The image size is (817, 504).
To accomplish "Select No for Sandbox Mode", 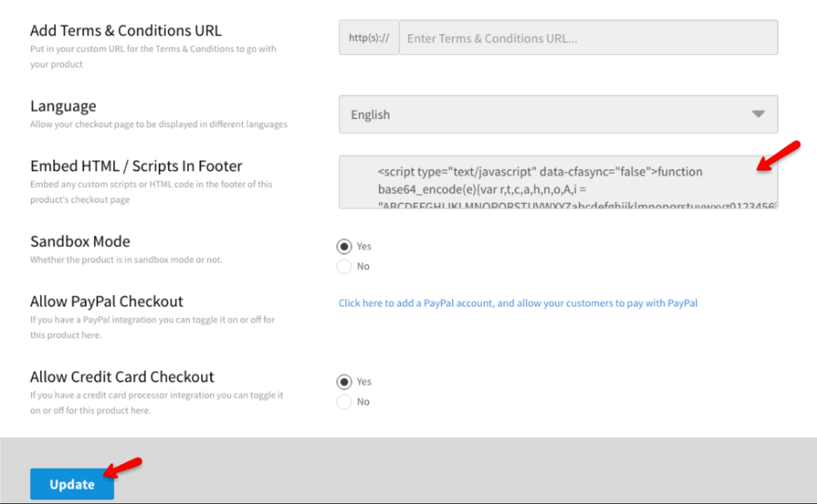I will (x=344, y=266).
